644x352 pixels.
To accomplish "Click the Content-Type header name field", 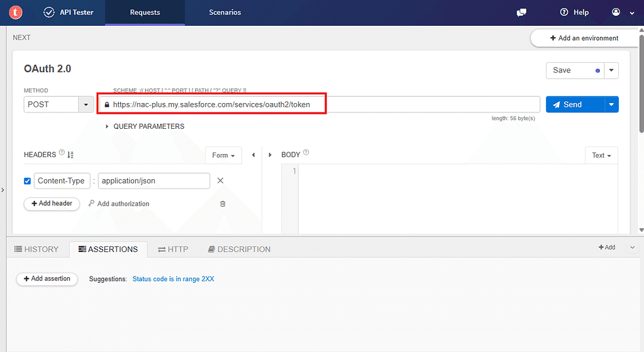I will point(62,181).
